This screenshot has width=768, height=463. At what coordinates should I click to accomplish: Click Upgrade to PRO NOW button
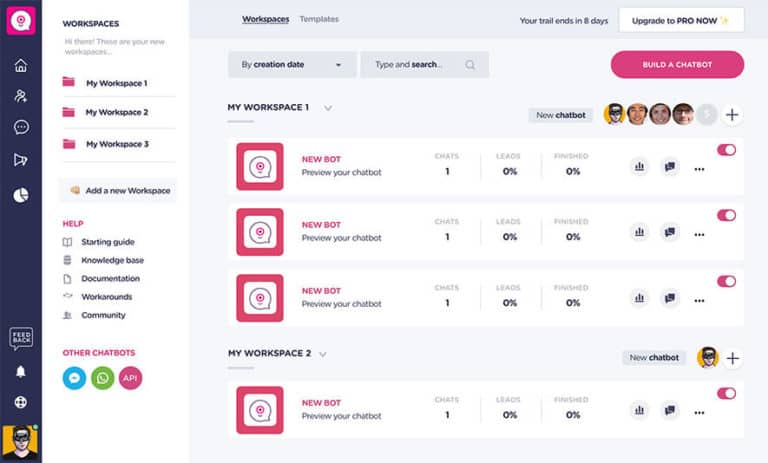pyautogui.click(x=681, y=21)
